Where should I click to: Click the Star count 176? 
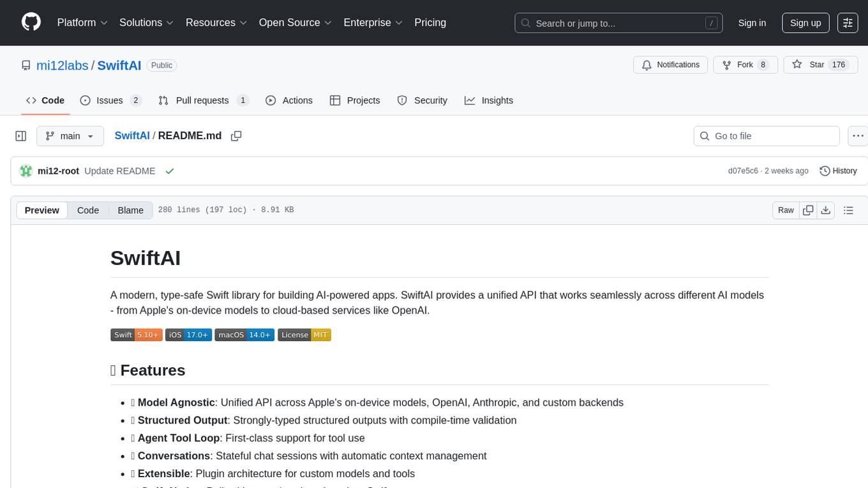(x=839, y=65)
